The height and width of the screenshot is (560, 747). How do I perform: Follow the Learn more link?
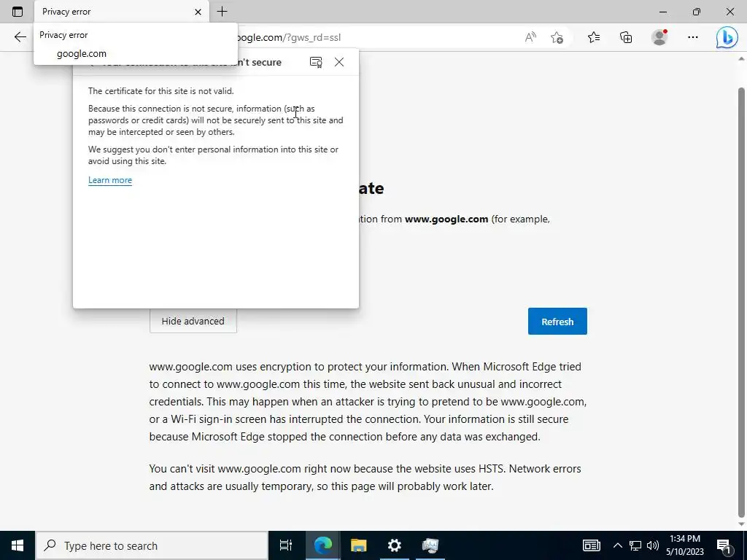[x=110, y=180]
